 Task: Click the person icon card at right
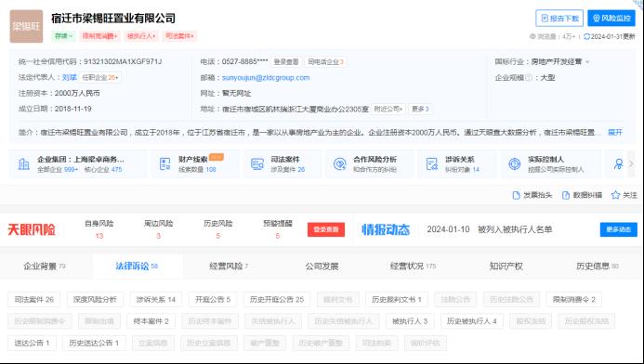click(618, 164)
